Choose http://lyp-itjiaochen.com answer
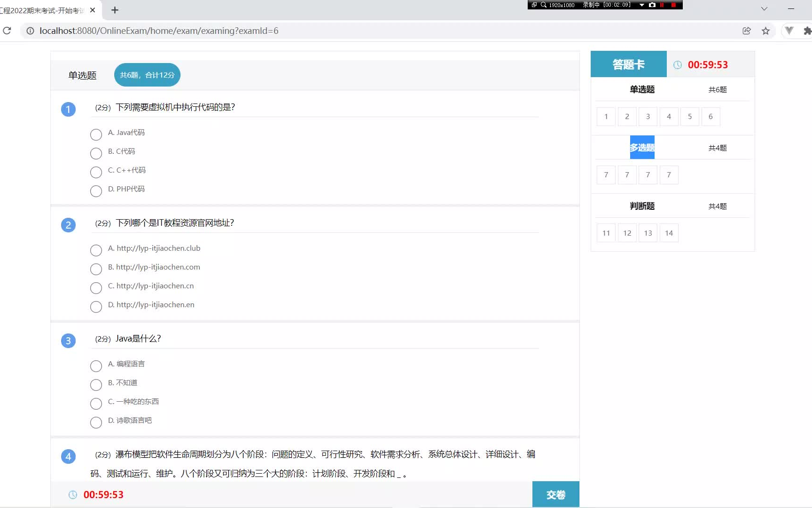812x508 pixels. pyautogui.click(x=96, y=269)
